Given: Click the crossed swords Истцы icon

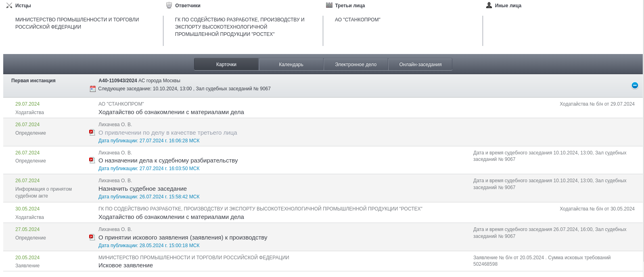Looking at the screenshot, I should point(9,6).
